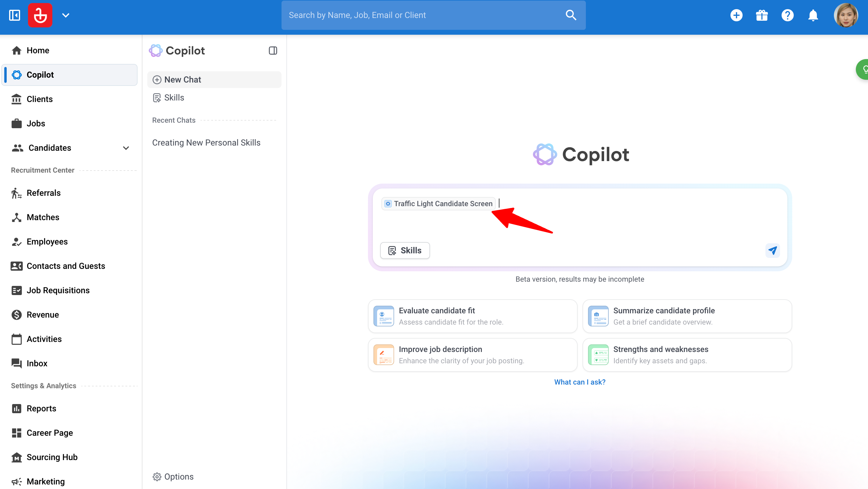Expand the Candidates chevron
Image resolution: width=868 pixels, height=489 pixels.
[126, 148]
